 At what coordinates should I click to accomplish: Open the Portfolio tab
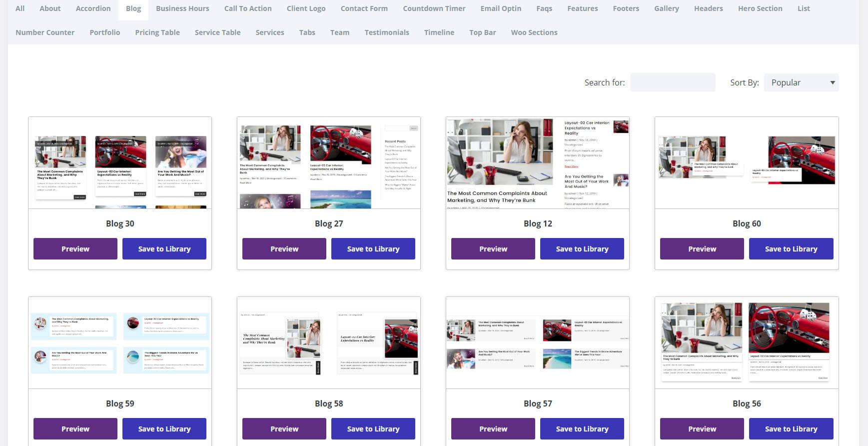tap(105, 32)
